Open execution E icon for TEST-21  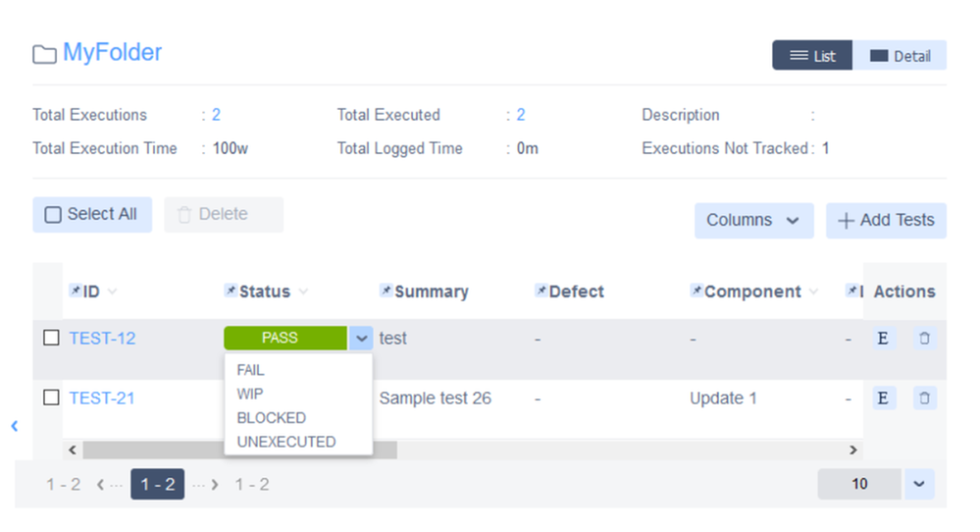(883, 399)
